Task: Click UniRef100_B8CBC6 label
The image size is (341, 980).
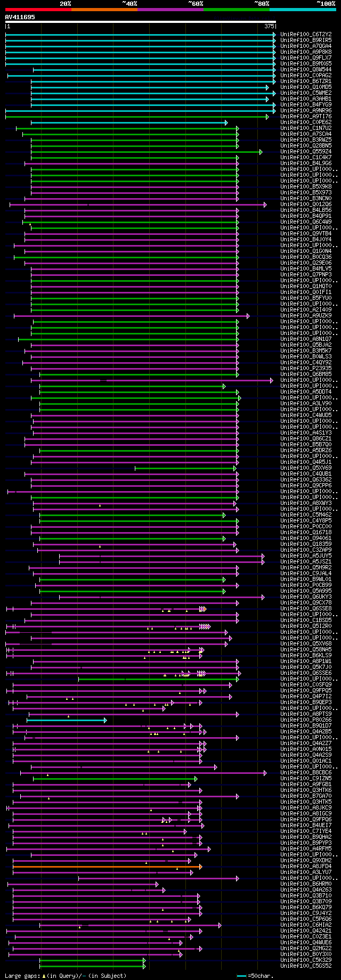Action: tap(306, 772)
